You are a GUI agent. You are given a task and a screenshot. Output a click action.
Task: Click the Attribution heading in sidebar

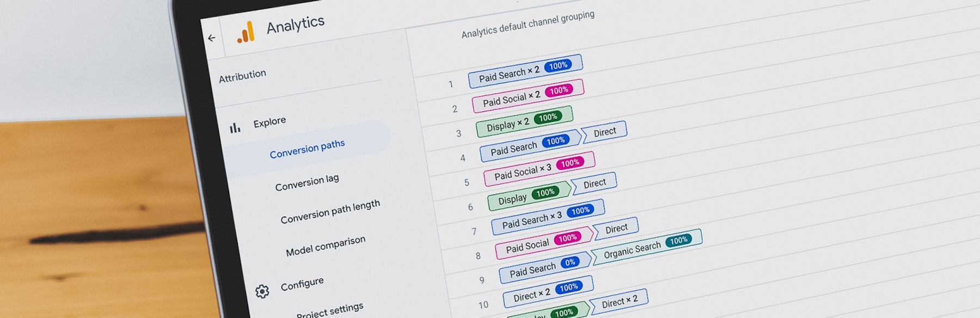click(242, 76)
